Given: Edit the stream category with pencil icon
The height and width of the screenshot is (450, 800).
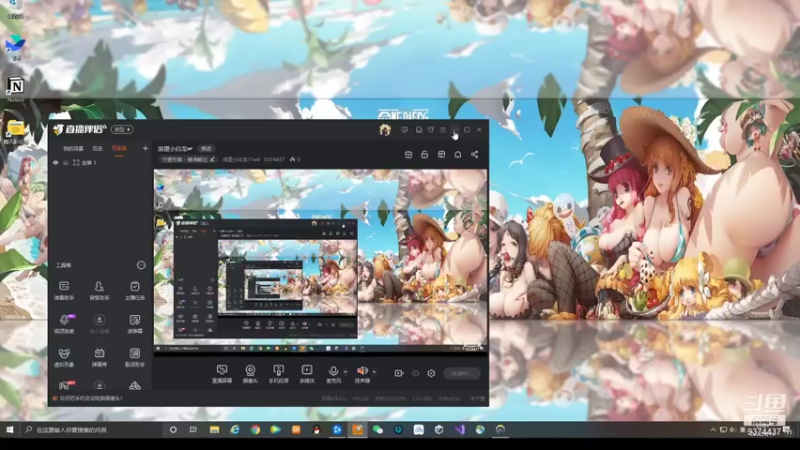Looking at the screenshot, I should 212,160.
